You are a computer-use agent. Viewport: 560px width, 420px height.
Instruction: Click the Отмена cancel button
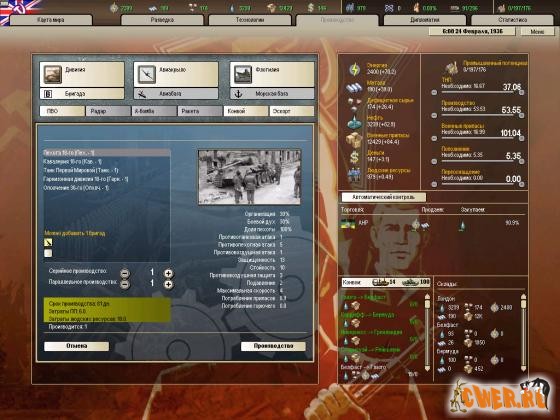pyautogui.click(x=76, y=346)
